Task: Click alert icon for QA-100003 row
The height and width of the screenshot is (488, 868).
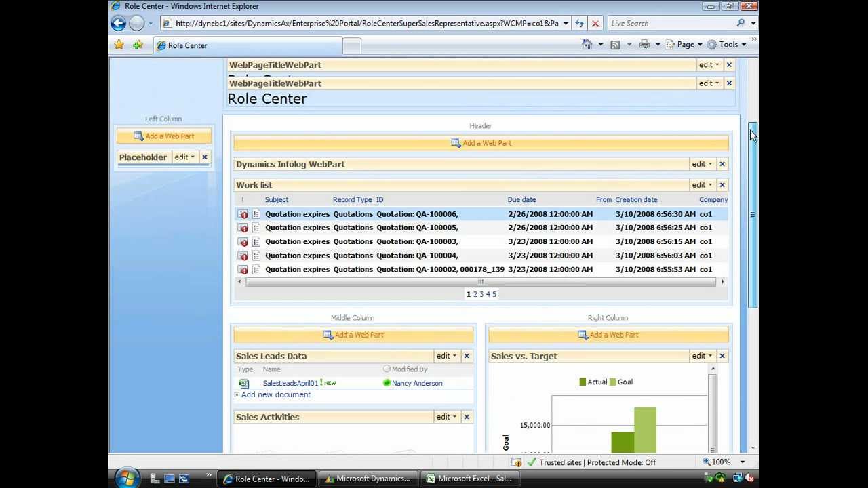Action: click(243, 242)
